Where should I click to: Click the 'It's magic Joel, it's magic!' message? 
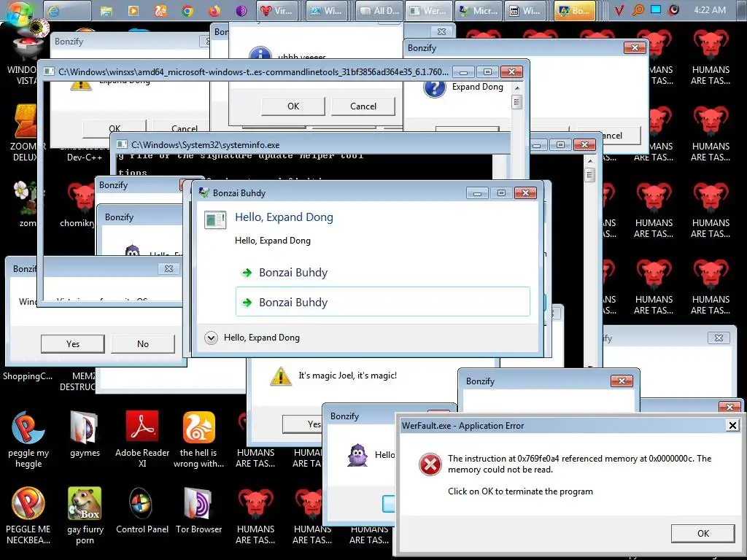[347, 376]
